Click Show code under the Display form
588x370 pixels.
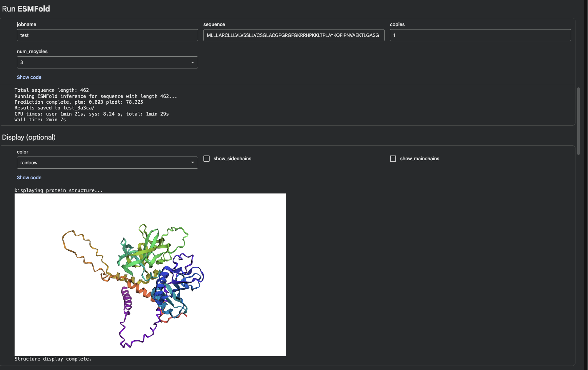[29, 178]
